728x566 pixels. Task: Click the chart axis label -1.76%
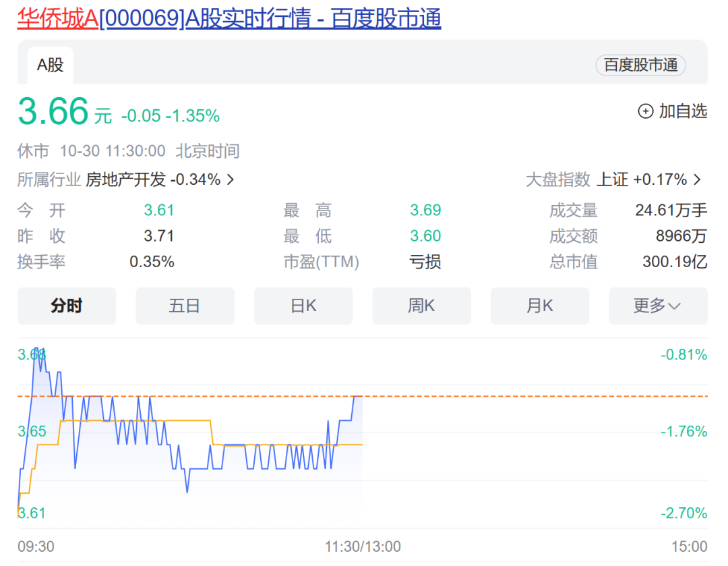(684, 432)
